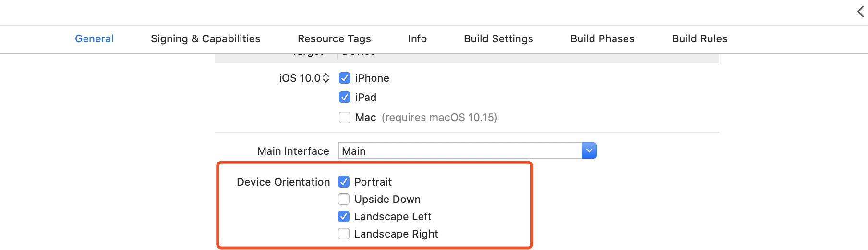Click the Main Interface label

pyautogui.click(x=293, y=151)
